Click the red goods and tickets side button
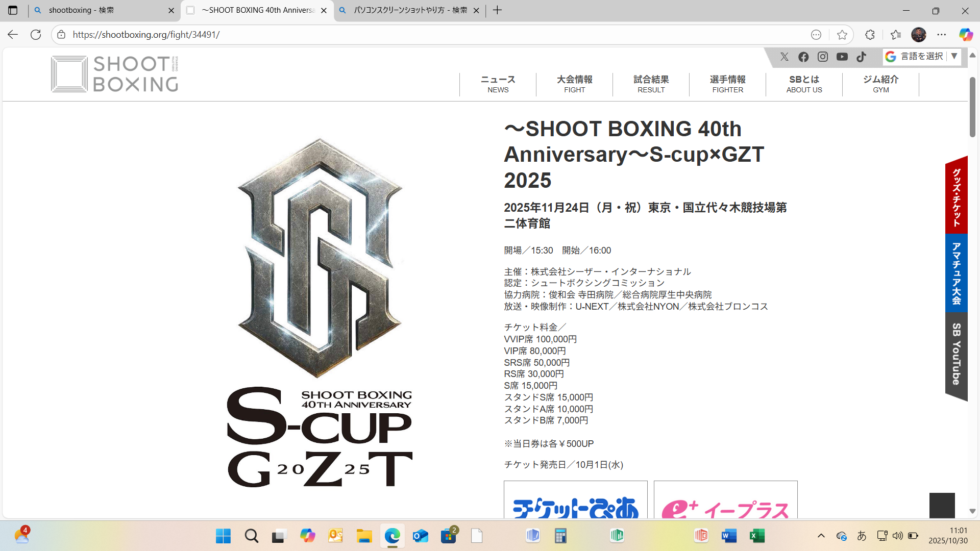This screenshot has width=980, height=551. click(x=957, y=196)
